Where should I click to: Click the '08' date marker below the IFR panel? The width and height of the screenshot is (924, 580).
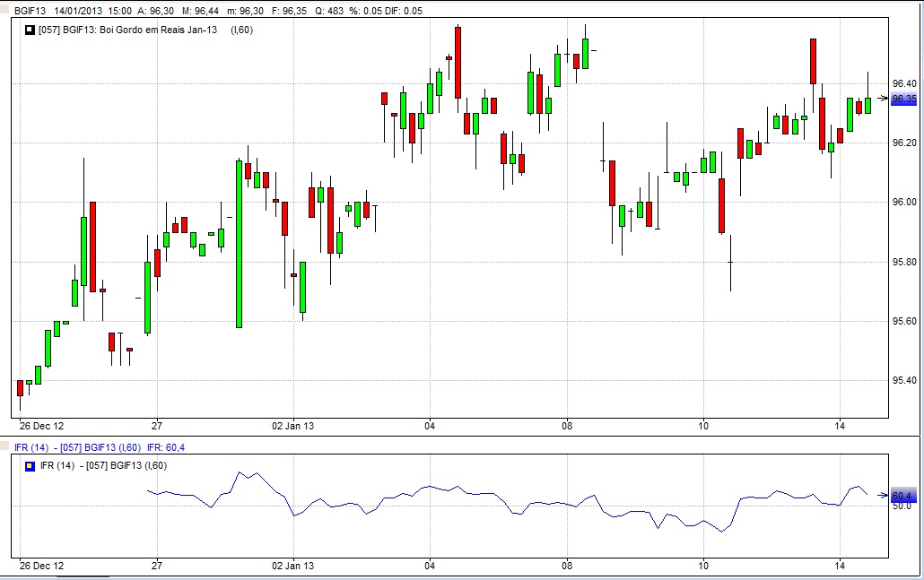pos(566,566)
